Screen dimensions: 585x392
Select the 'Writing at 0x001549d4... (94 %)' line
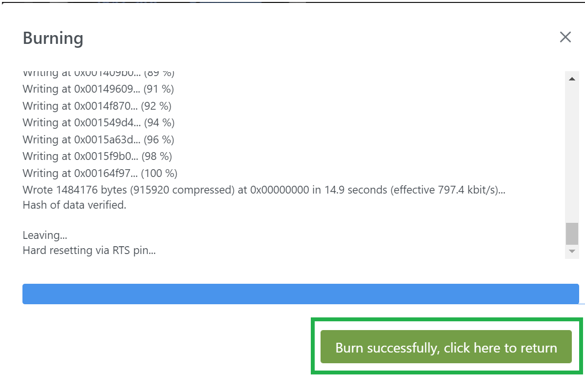point(99,123)
